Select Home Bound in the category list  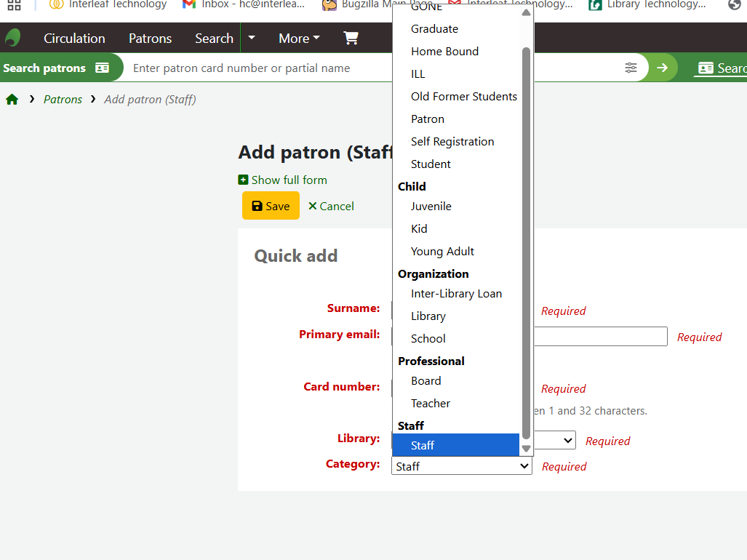[455, 52]
